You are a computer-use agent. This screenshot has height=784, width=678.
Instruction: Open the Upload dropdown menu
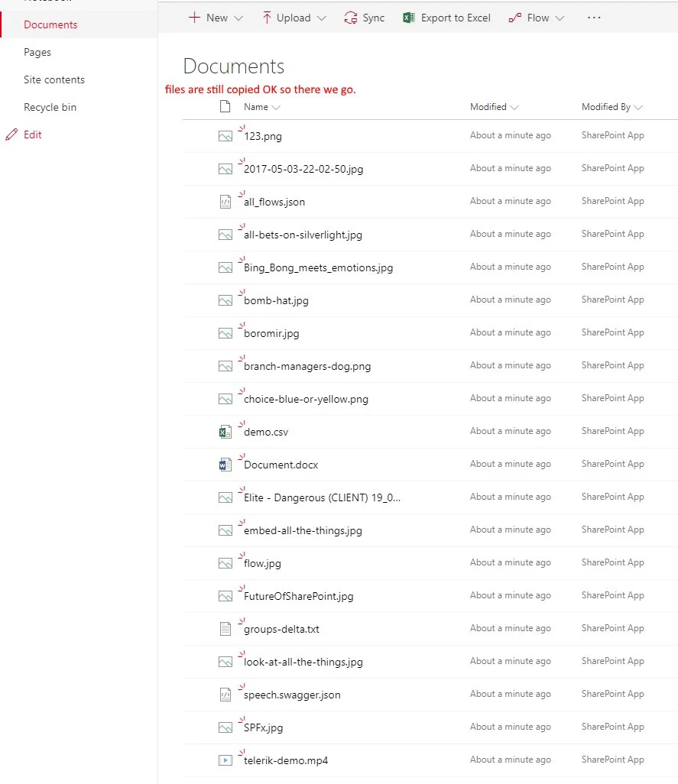[x=294, y=18]
